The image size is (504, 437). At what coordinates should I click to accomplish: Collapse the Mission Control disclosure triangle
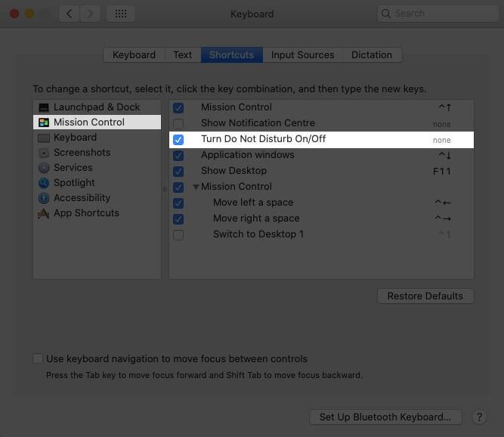[196, 187]
